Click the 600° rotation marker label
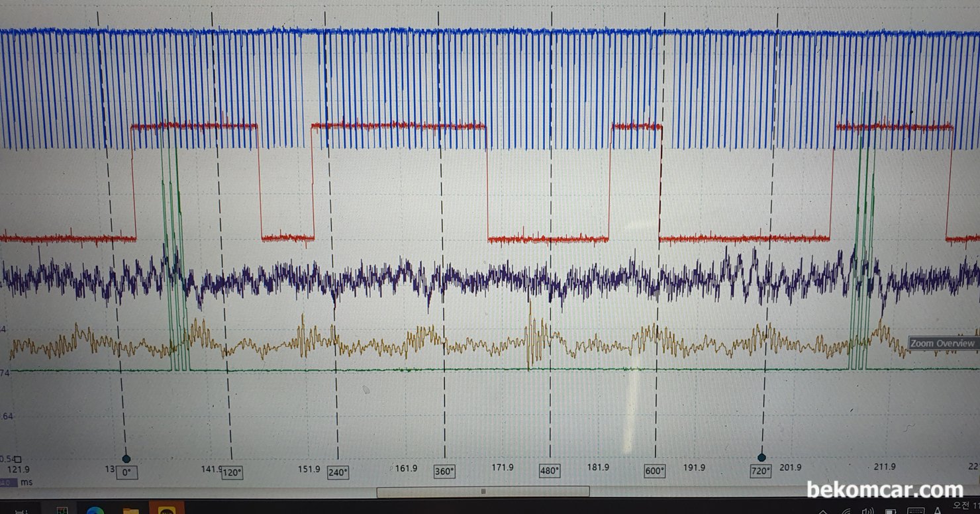This screenshot has width=980, height=514. pos(655,471)
